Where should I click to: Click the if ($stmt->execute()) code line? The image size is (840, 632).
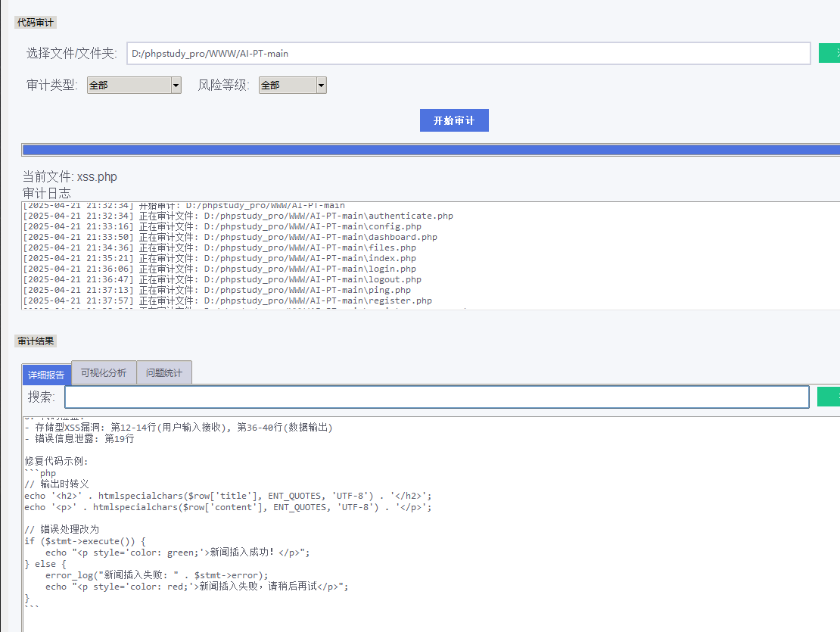pos(86,541)
